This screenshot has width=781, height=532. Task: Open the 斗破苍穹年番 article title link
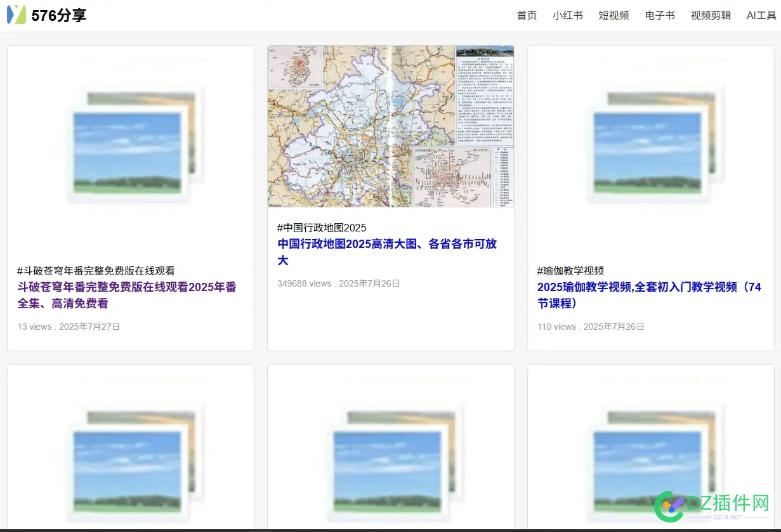126,295
